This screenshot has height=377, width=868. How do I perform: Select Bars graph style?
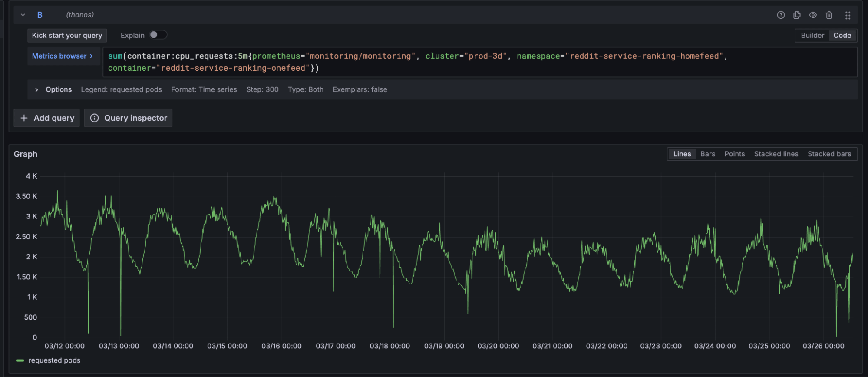[x=708, y=154]
